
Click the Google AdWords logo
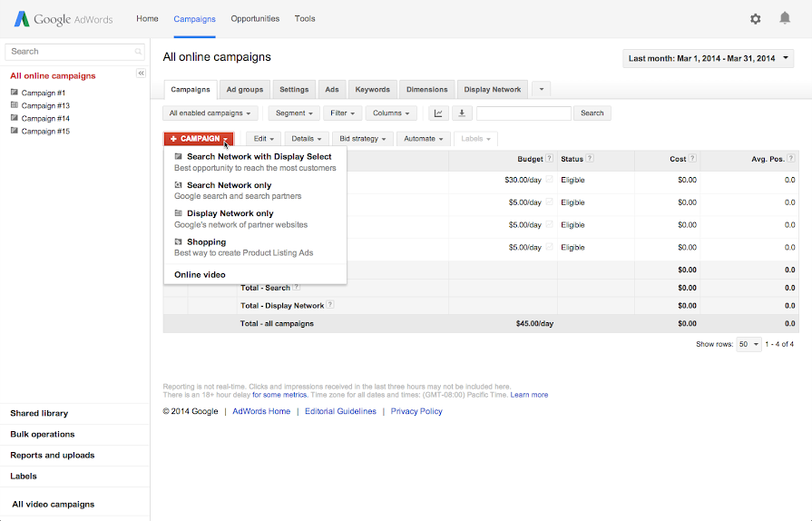65,19
